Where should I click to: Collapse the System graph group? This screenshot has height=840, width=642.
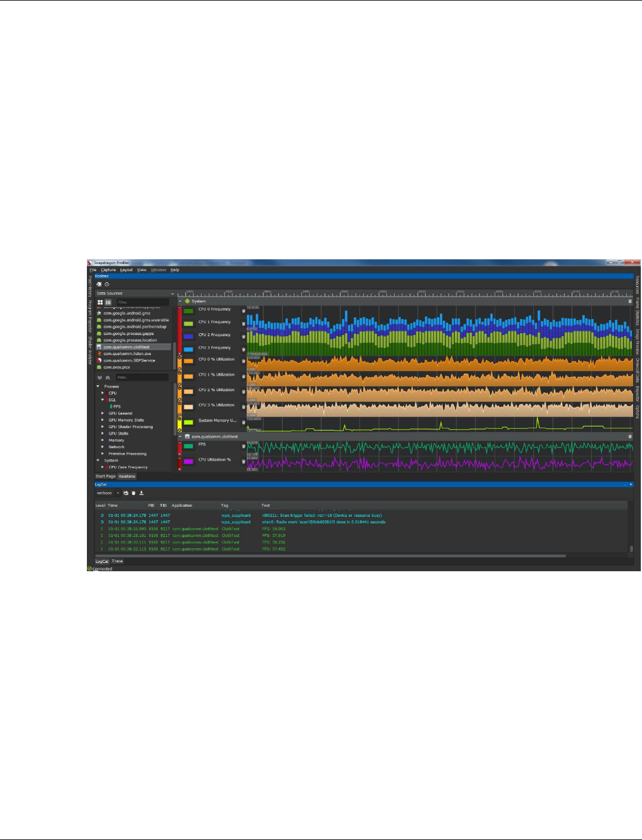[x=181, y=301]
